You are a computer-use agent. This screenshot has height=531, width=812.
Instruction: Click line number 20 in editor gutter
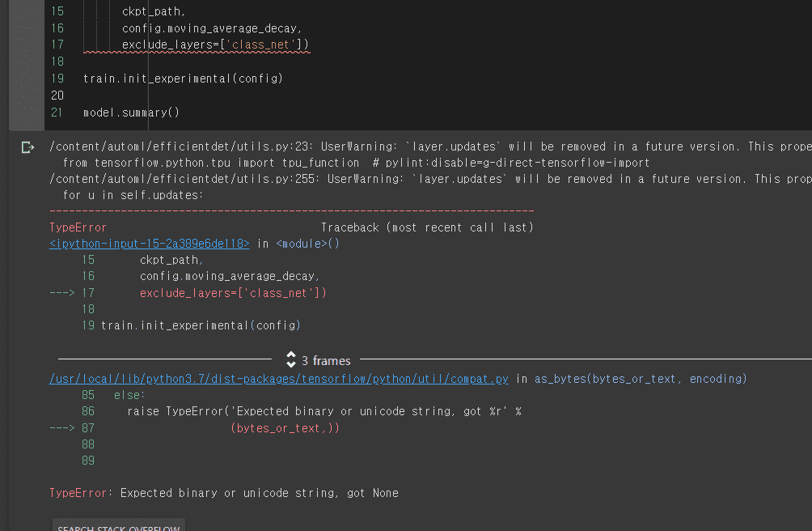pos(57,96)
